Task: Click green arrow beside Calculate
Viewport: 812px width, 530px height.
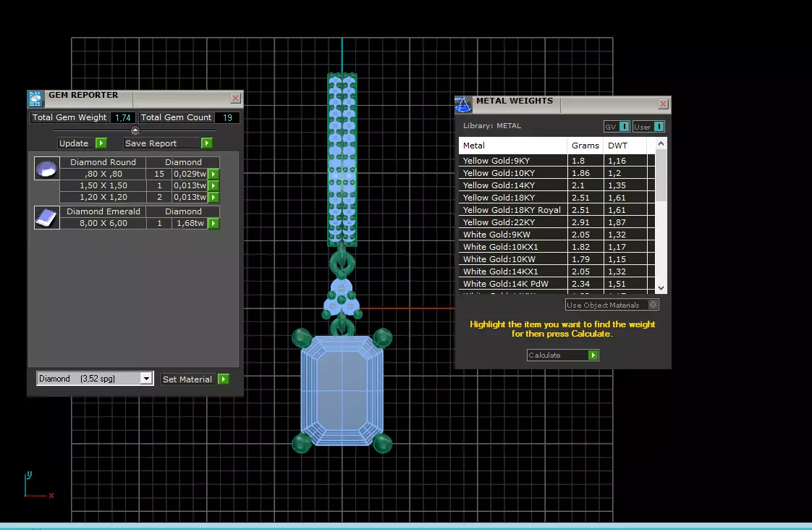Action: (593, 355)
